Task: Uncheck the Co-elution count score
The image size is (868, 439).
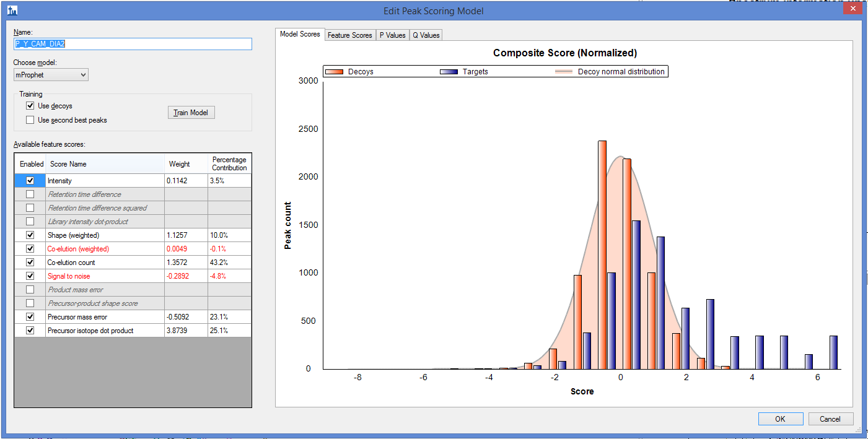Action: coord(30,263)
